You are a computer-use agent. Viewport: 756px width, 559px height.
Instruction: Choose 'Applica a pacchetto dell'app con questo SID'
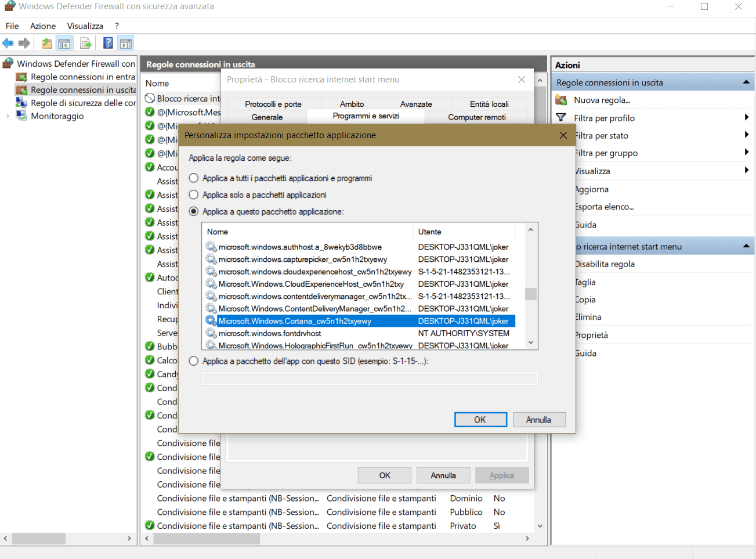click(194, 361)
